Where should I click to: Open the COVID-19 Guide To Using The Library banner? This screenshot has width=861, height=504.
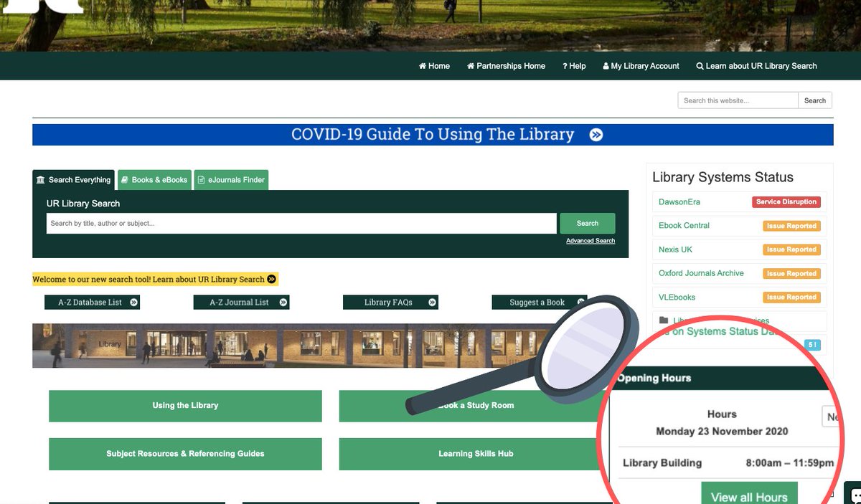pos(433,135)
